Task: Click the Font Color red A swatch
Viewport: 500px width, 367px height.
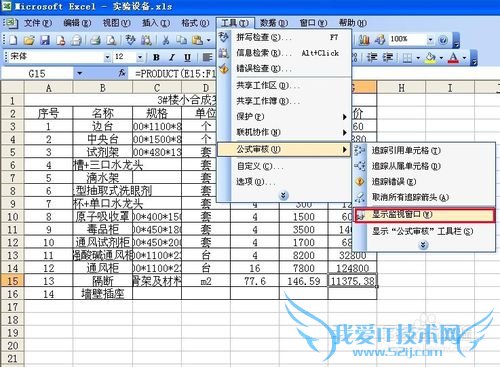Action: (x=453, y=58)
